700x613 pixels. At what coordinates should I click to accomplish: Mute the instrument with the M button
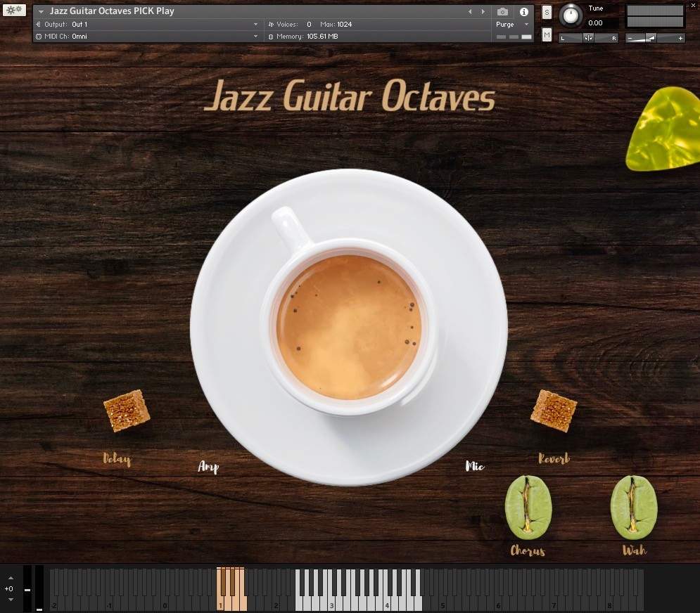[547, 34]
